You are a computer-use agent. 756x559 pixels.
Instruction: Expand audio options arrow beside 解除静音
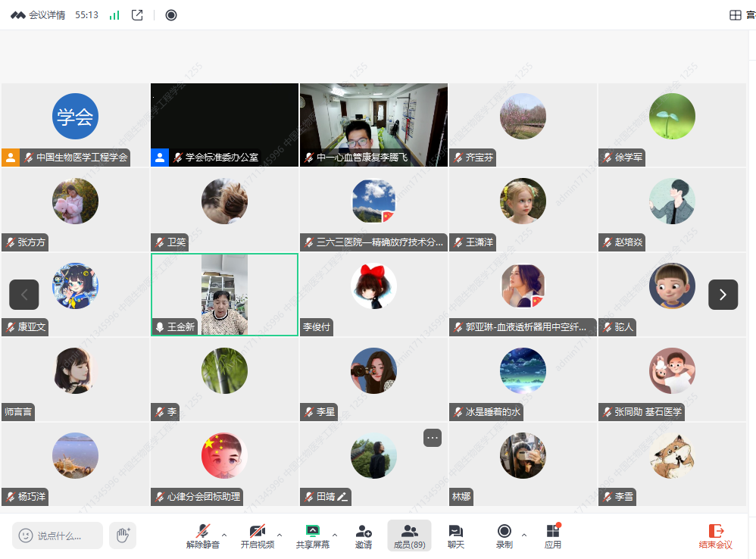click(x=224, y=535)
